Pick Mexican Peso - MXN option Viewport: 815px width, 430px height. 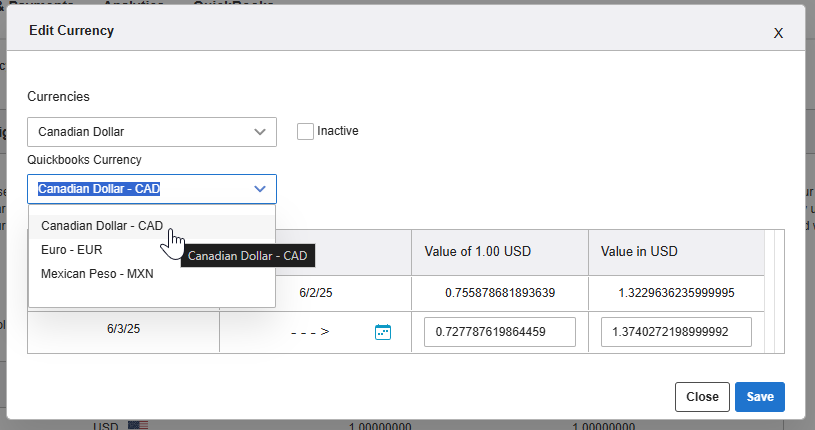point(152,273)
